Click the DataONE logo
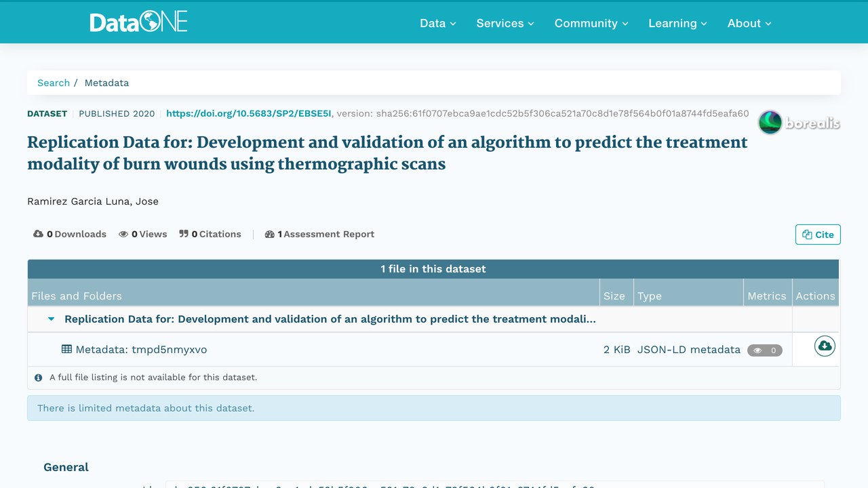The image size is (868, 488). pos(138,22)
